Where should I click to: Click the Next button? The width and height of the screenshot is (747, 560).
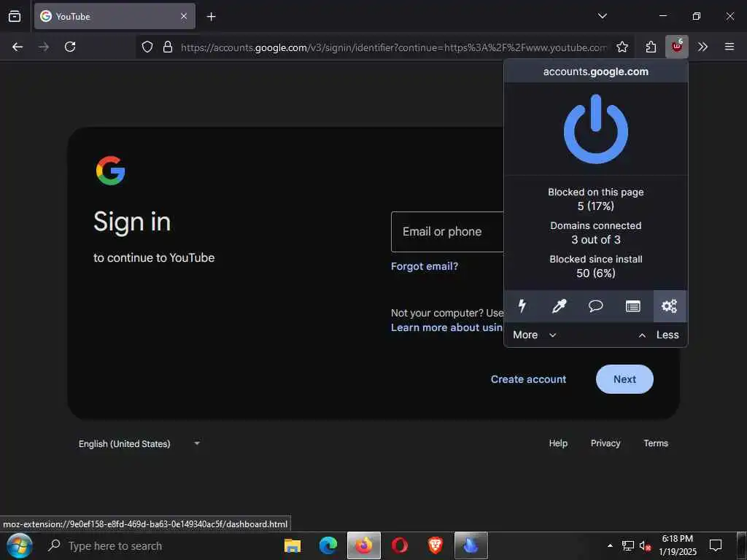tap(624, 379)
